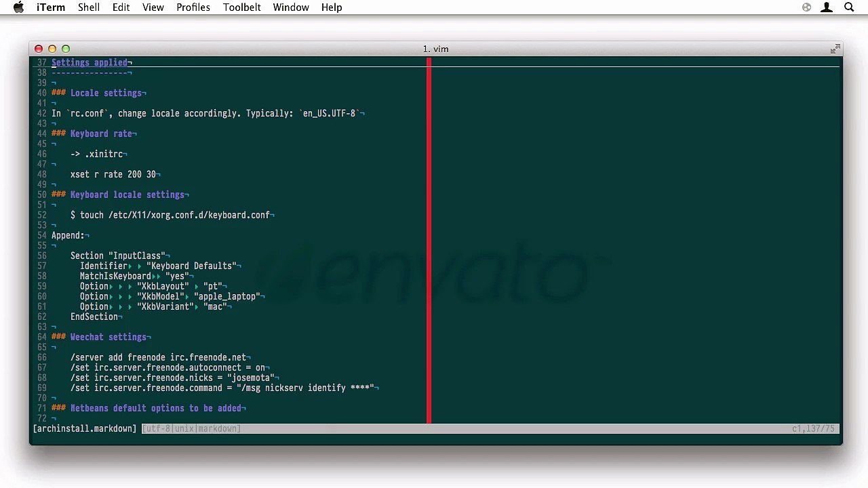868x488 pixels.
Task: Open the View menu
Action: pos(153,7)
